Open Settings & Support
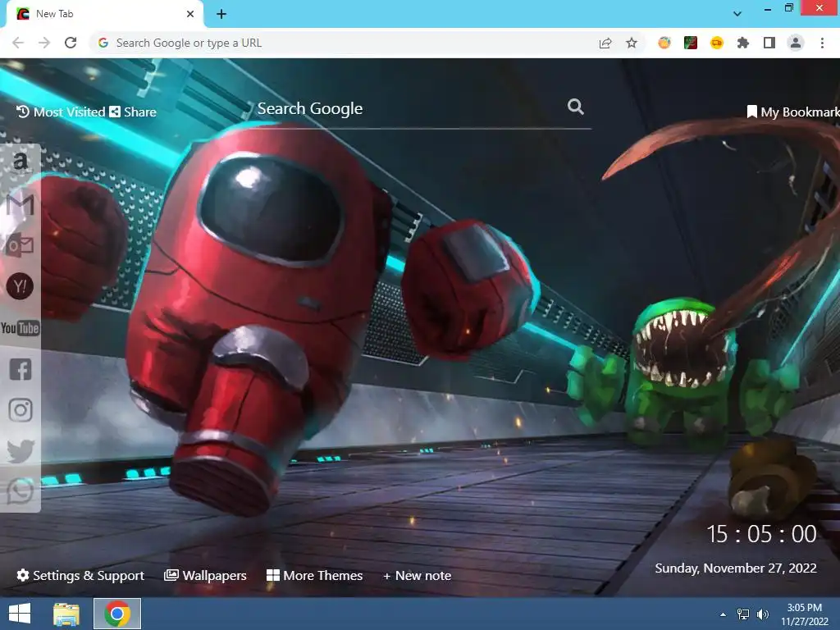 coord(80,575)
